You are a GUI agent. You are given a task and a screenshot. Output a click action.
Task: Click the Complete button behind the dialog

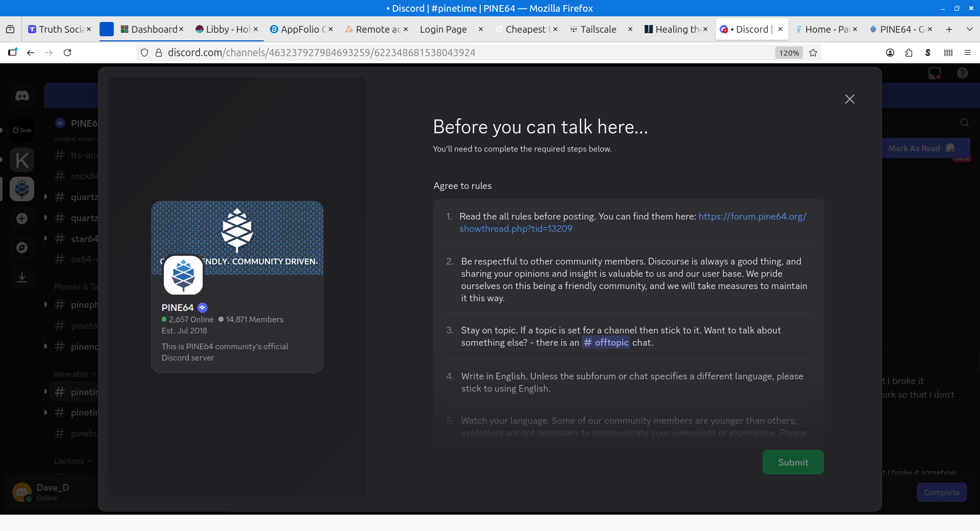click(x=942, y=492)
